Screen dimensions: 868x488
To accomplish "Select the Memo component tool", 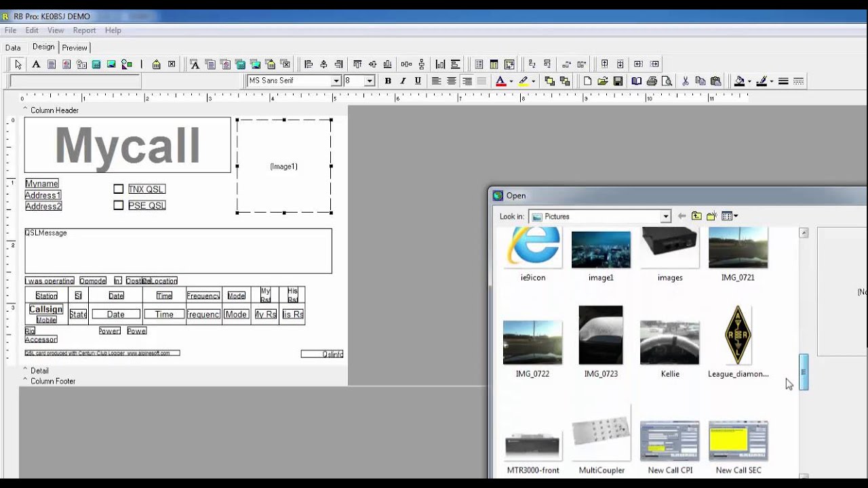I will tap(51, 64).
